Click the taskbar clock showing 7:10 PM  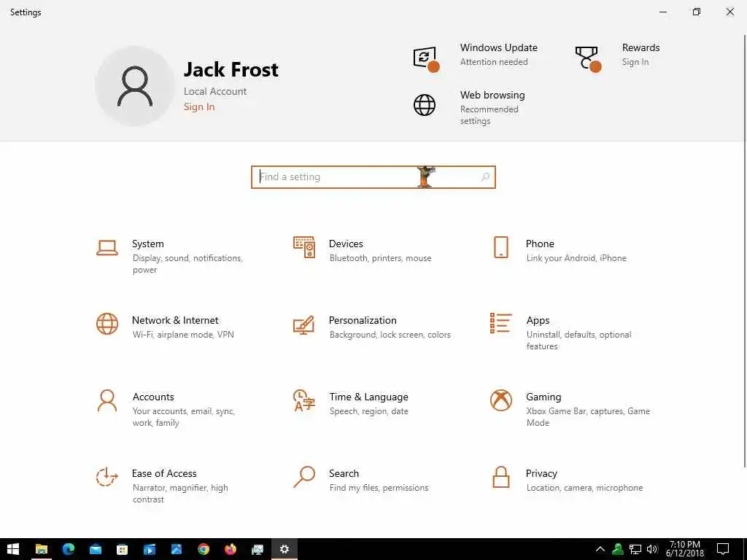[x=685, y=549]
